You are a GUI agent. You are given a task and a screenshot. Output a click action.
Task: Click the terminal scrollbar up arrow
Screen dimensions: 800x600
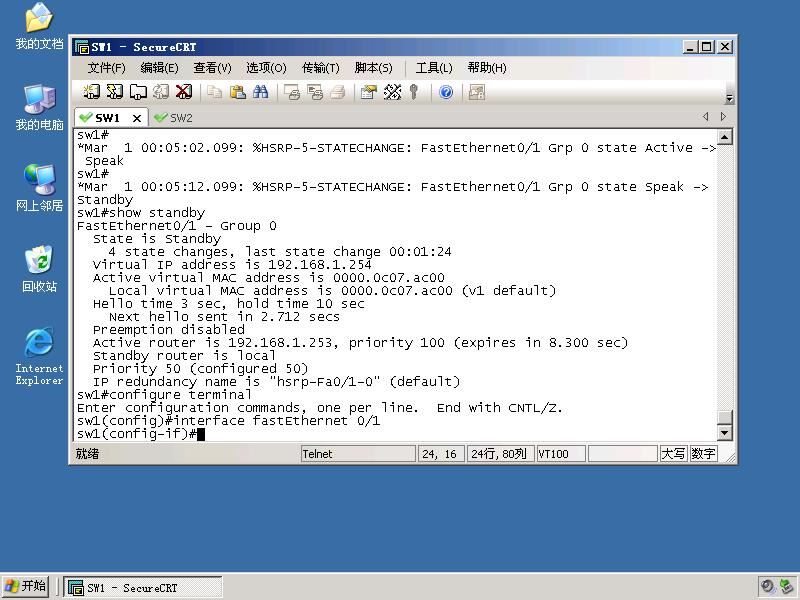tap(725, 137)
